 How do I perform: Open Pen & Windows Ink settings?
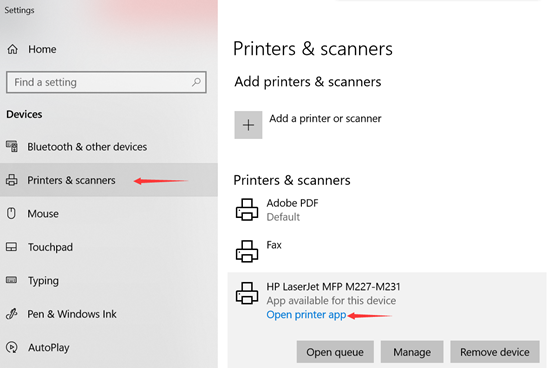[x=109, y=314]
